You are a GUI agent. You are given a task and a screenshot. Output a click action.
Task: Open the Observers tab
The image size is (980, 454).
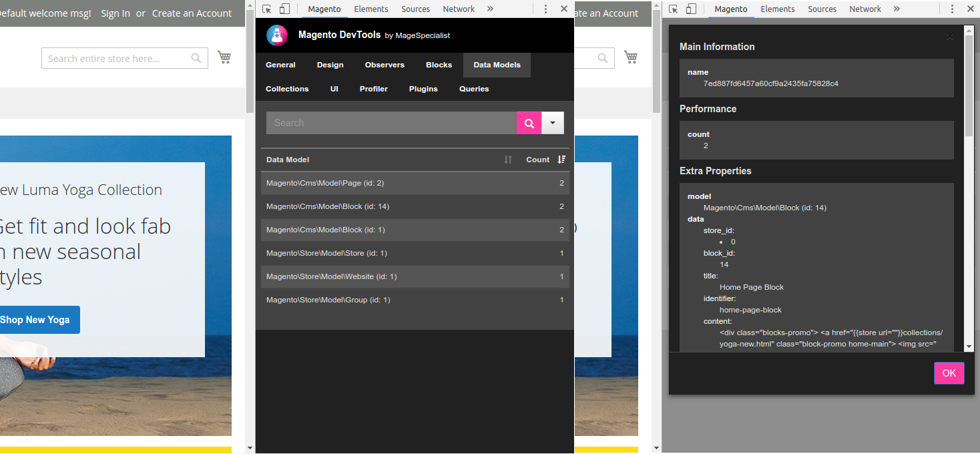[x=385, y=65]
